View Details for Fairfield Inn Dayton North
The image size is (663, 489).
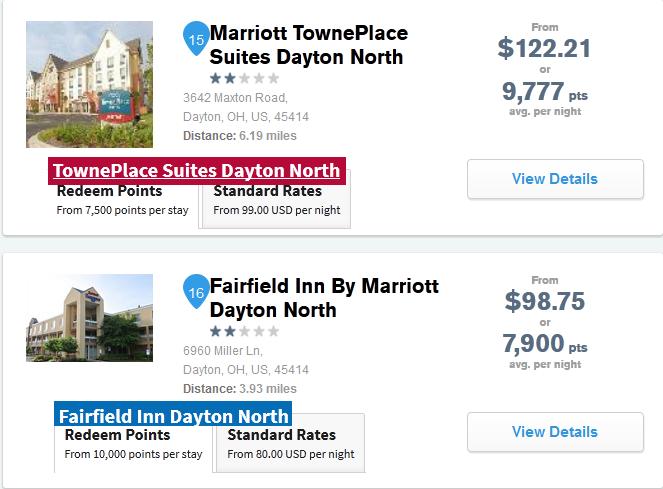click(554, 433)
